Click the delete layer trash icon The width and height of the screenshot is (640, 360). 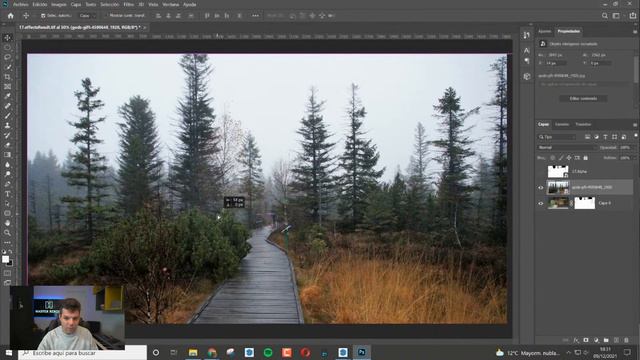tap(626, 340)
